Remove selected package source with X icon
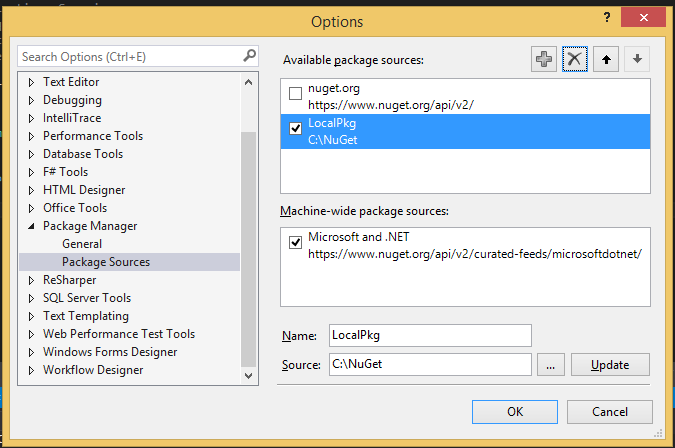Viewport: 675px width, 448px height. (575, 59)
